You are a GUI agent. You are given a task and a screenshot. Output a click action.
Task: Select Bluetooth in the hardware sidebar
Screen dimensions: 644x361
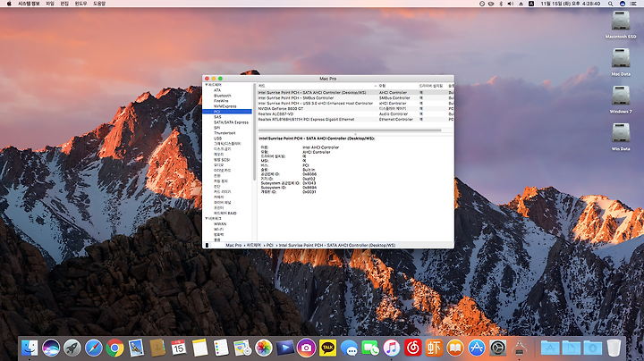223,96
